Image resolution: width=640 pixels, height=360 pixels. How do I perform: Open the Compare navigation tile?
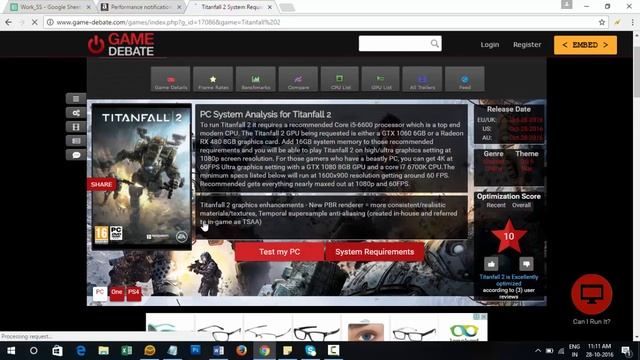point(298,79)
